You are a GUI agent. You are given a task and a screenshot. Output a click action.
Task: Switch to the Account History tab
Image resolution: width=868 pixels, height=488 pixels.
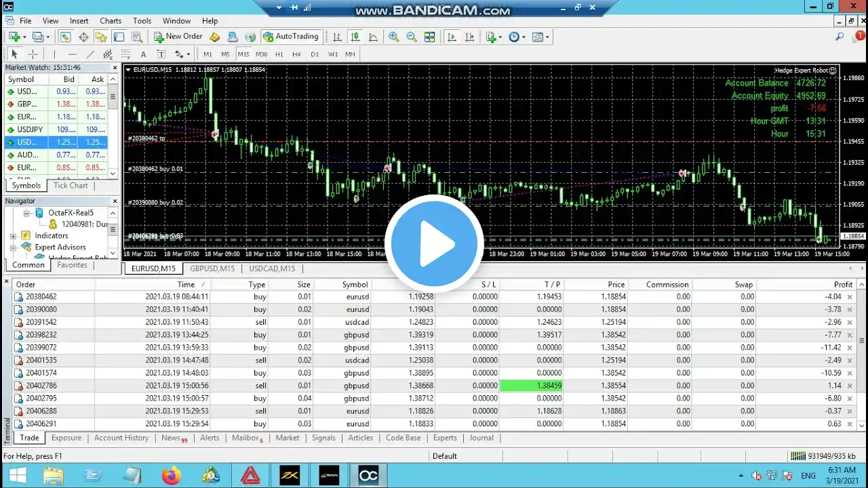121,438
